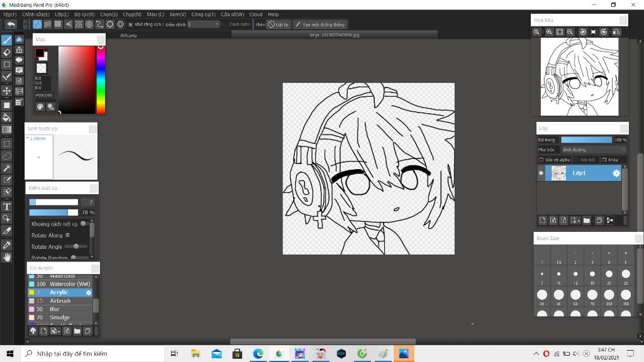Collapse the Màu panel with its corner button

tap(101, 40)
